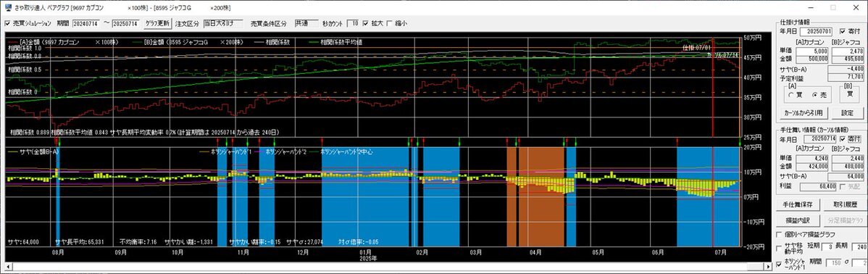Click the カーソルから引用 button
868x274 pixels.
tap(803, 113)
